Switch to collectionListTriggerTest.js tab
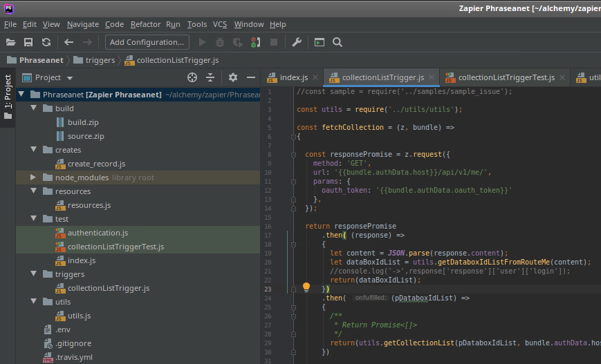Screen dimensions: 601x364 coord(506,77)
